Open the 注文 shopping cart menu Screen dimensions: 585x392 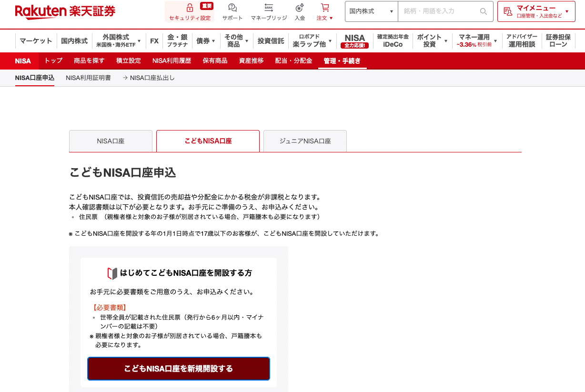tap(325, 12)
